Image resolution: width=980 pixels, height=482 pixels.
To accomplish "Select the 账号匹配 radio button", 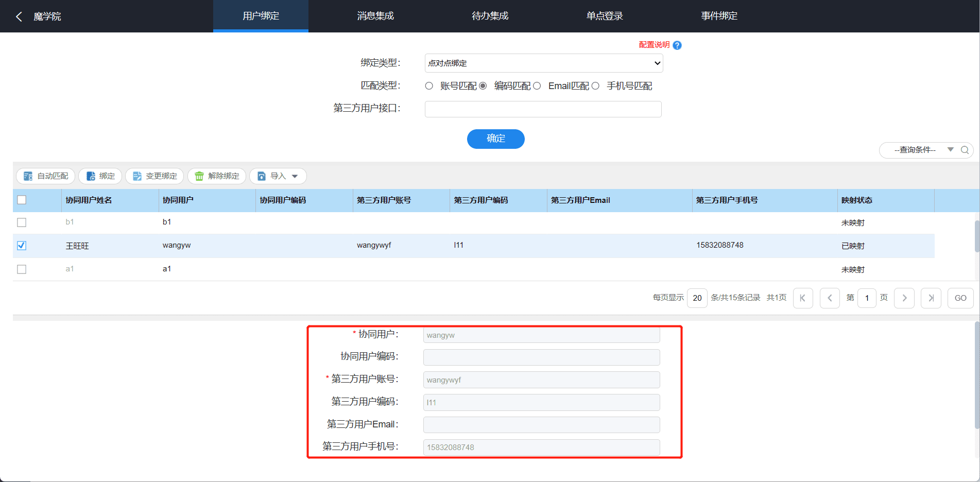I will coord(429,86).
